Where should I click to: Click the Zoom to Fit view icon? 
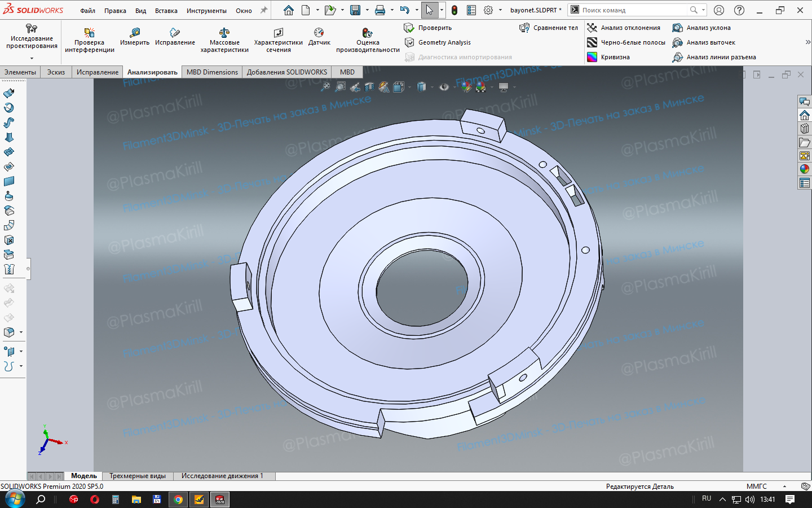pos(325,87)
